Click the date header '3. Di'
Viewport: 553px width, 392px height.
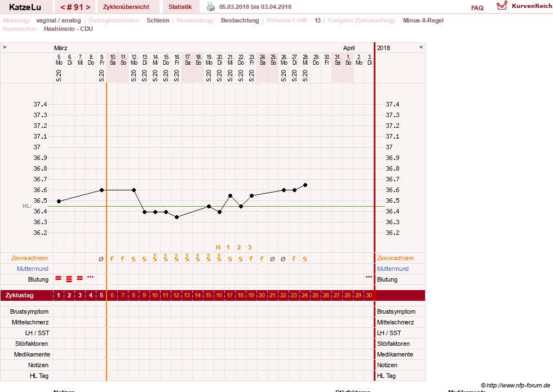click(x=370, y=60)
